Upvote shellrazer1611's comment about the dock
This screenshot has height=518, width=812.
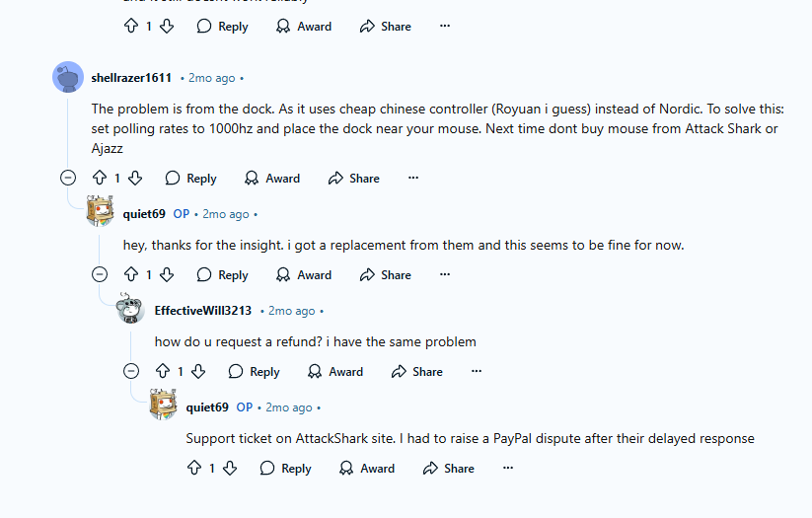pos(99,179)
